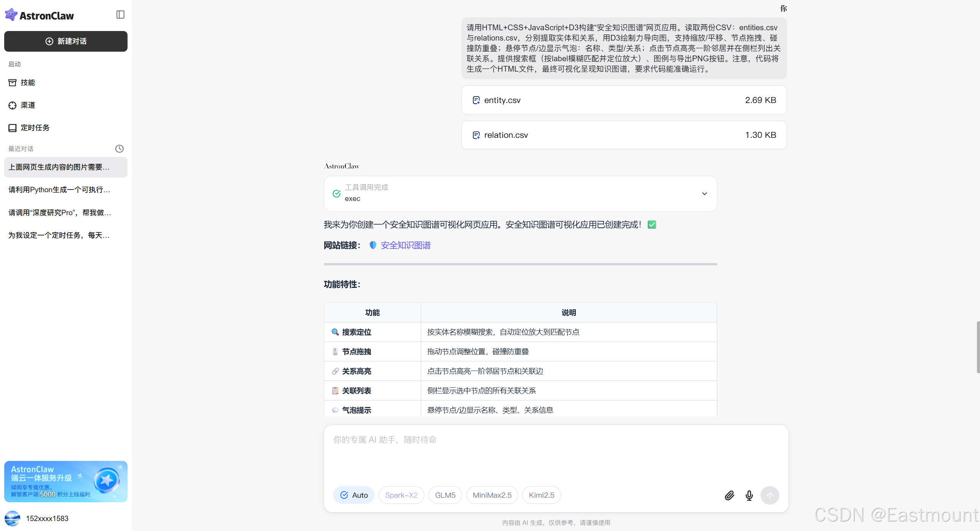This screenshot has width=980, height=531.
Task: Click the 关系高亮 table cell
Action: coord(372,371)
